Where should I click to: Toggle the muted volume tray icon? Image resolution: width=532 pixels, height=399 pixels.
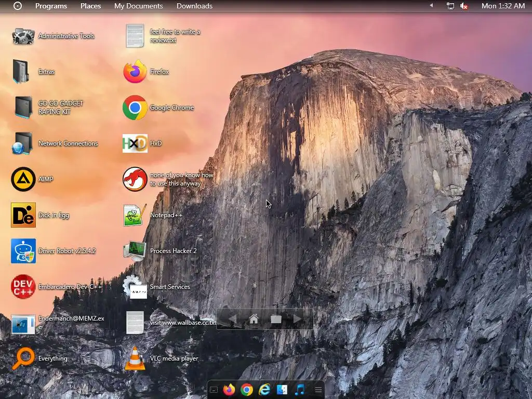coord(464,6)
